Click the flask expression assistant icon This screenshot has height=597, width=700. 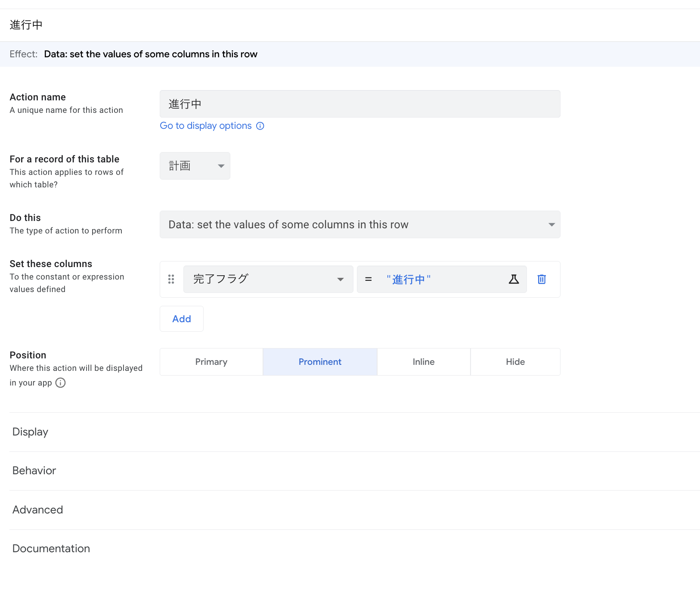(x=514, y=279)
